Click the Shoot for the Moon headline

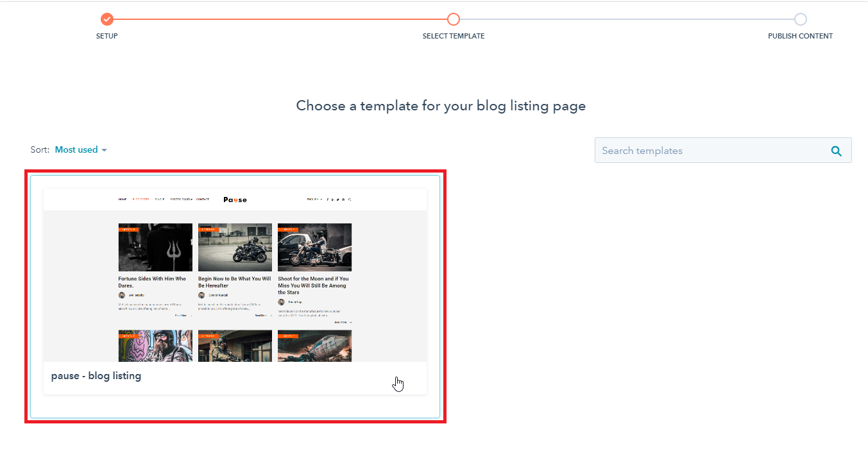(x=313, y=285)
